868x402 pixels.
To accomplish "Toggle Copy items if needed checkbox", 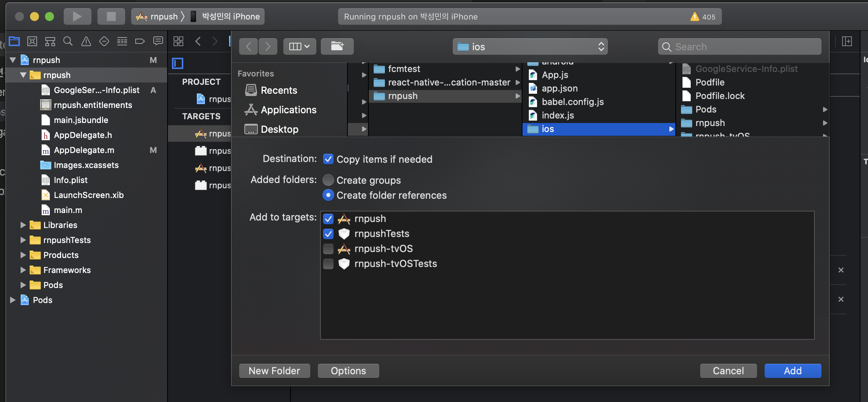I will pyautogui.click(x=328, y=159).
